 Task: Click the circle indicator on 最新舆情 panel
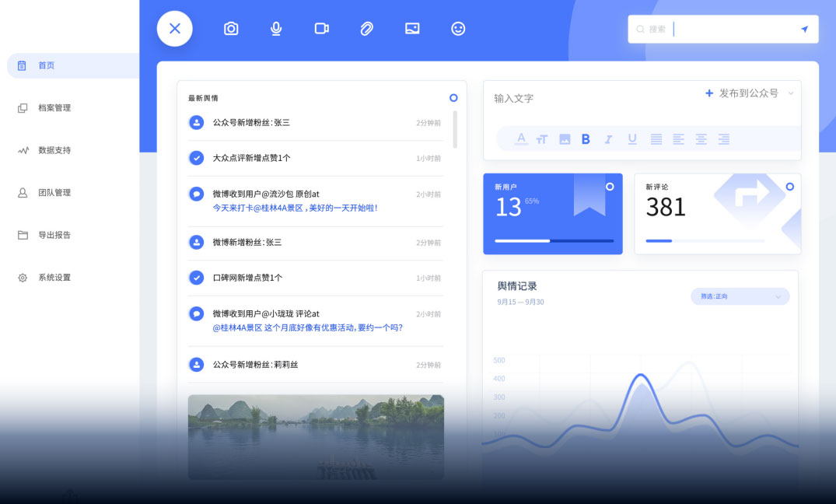pyautogui.click(x=453, y=98)
